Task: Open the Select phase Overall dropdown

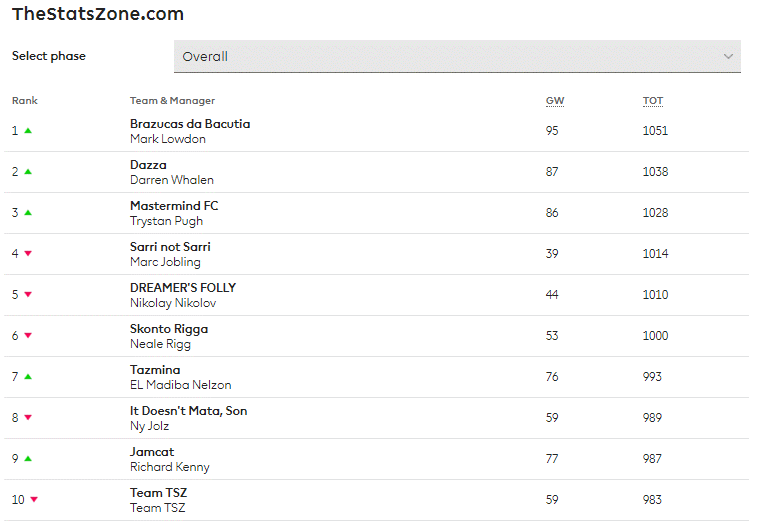Action: click(x=457, y=56)
